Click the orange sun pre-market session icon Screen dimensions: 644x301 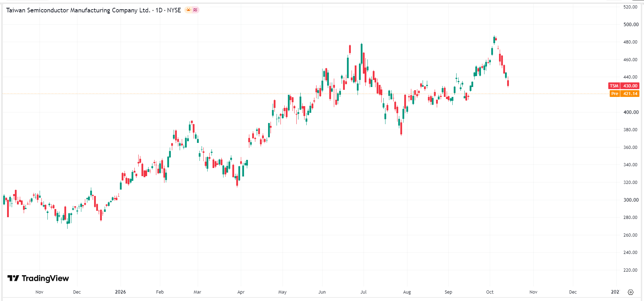(188, 10)
